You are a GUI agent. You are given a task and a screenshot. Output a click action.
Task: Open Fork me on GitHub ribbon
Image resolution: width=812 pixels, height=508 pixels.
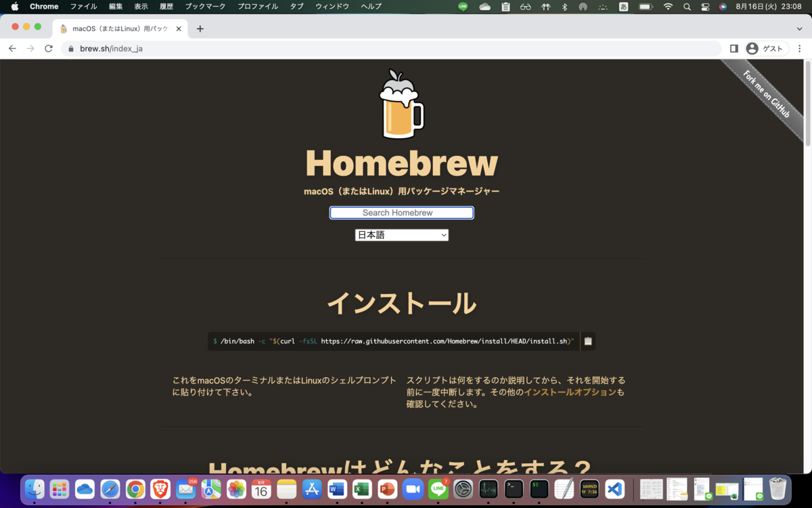click(766, 93)
